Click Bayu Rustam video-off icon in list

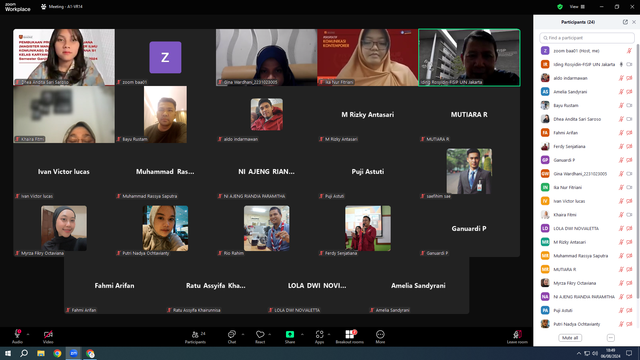pos(629,105)
